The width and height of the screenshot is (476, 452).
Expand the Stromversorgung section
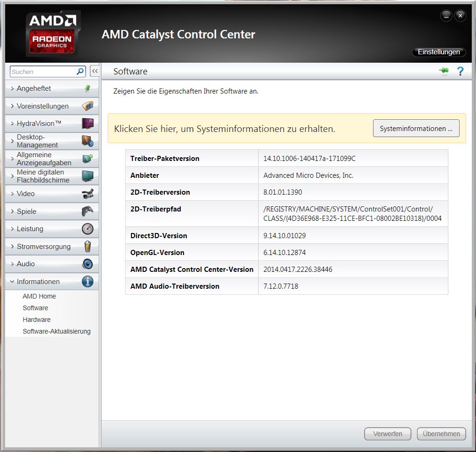pos(52,246)
